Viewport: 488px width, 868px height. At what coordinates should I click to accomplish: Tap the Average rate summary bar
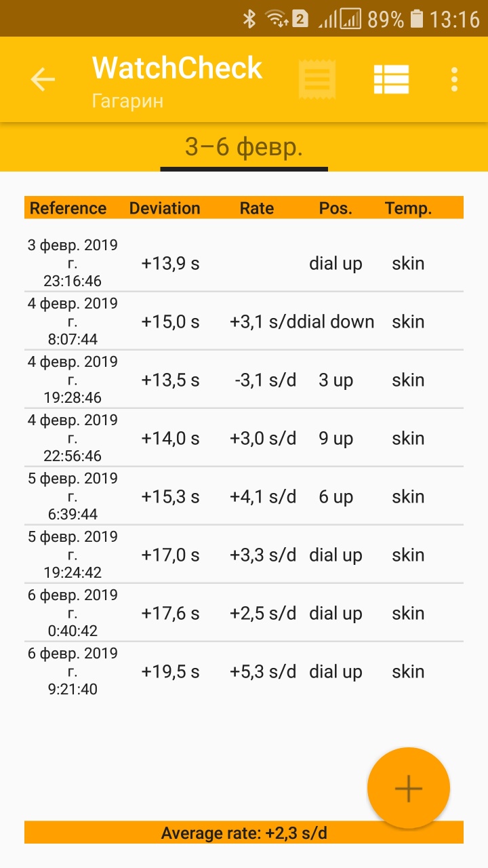point(244,833)
